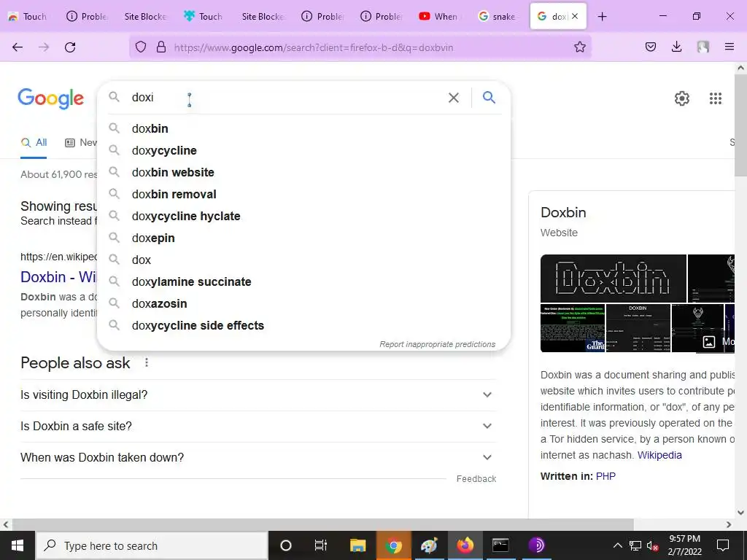Click the blue search magnifier button
Screen dimensions: 747x560
pyautogui.click(x=489, y=98)
